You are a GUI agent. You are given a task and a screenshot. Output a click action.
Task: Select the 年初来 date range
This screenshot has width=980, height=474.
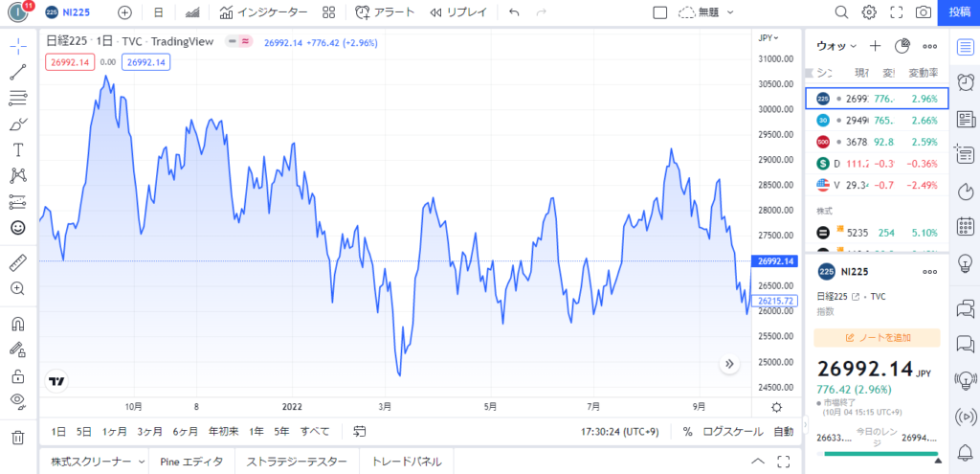[224, 431]
